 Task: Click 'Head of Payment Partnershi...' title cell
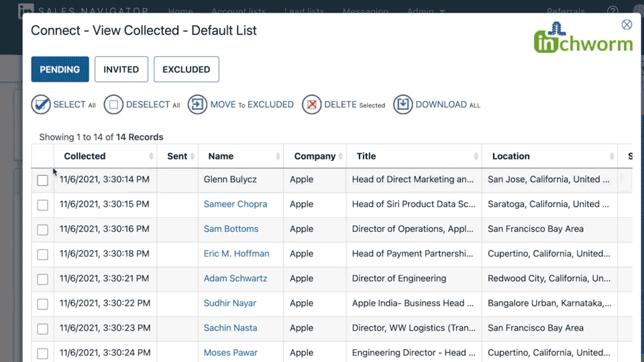[x=413, y=253]
